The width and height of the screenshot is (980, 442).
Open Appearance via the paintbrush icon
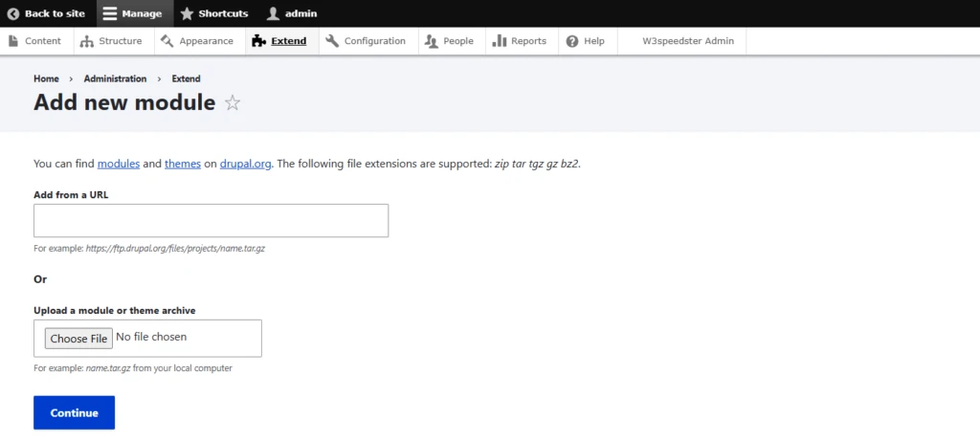[167, 41]
